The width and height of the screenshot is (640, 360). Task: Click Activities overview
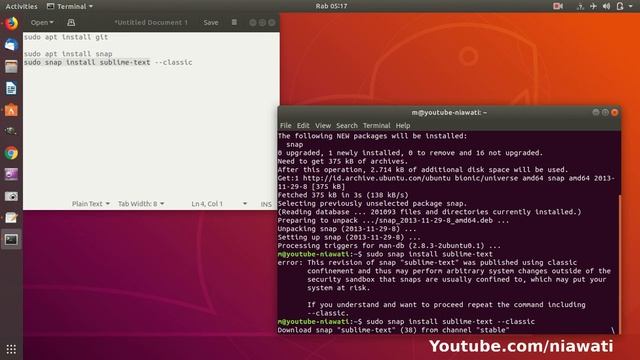pos(21,6)
